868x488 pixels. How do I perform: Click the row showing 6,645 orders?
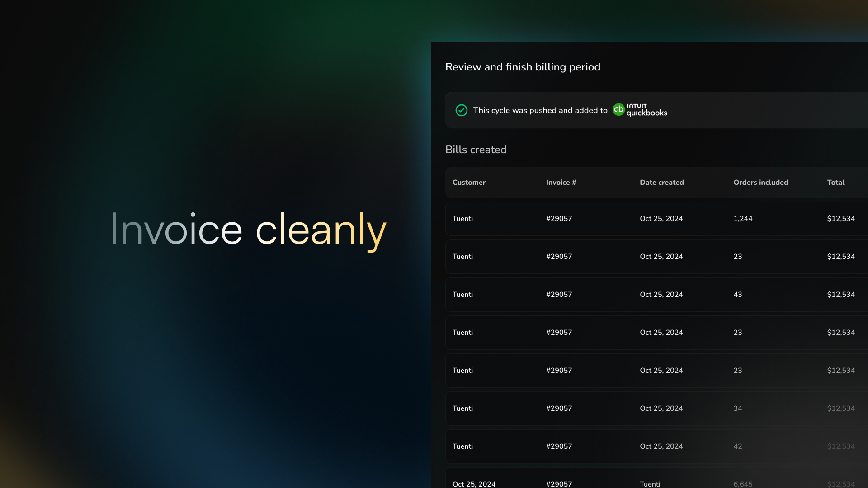tap(743, 483)
